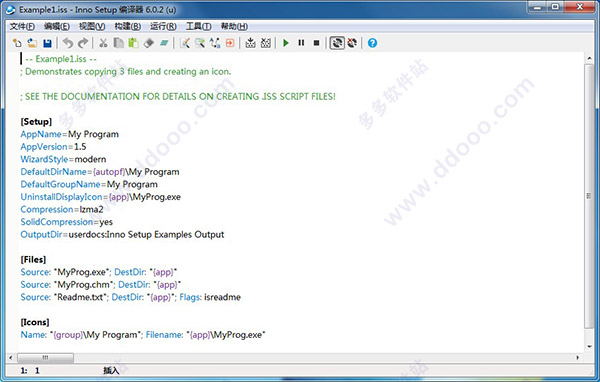Image resolution: width=600 pixels, height=382 pixels.
Task: Click the vertical scrollbar down arrow
Action: 589,347
